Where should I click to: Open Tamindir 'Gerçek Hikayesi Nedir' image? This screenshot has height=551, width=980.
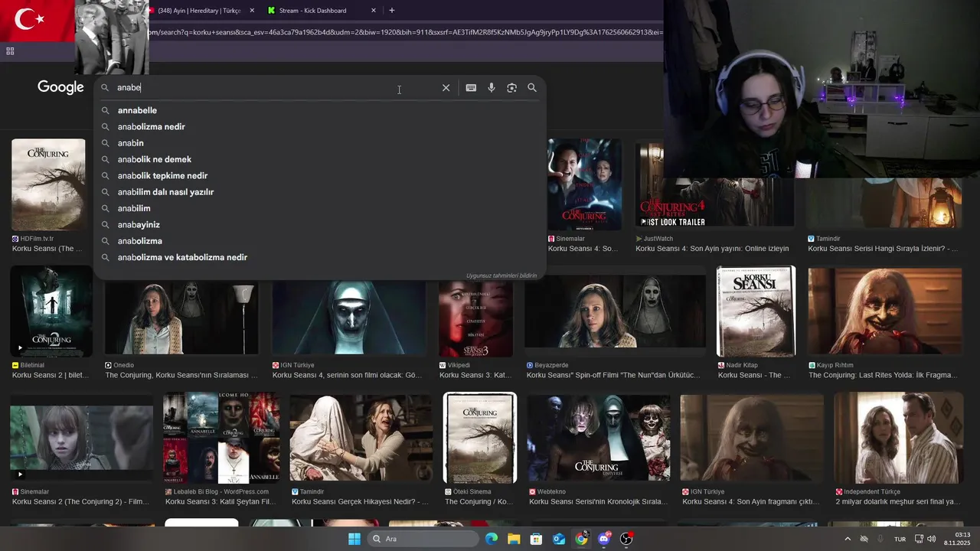click(x=361, y=439)
